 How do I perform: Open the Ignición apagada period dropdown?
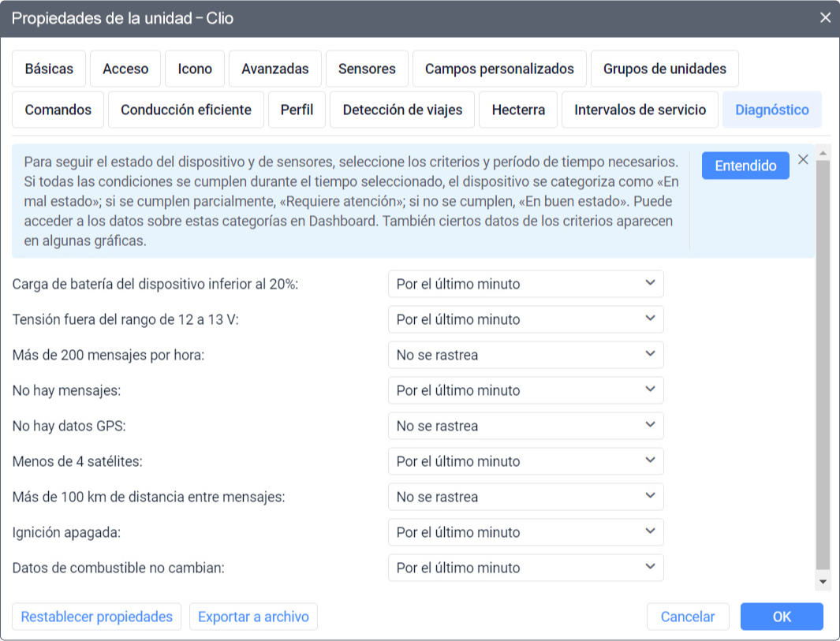pos(525,532)
